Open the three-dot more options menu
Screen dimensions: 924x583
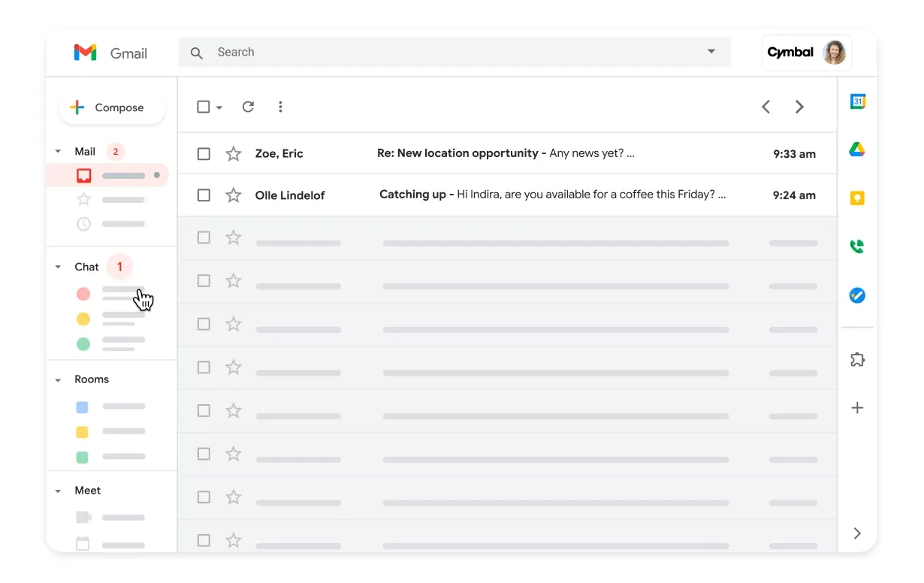point(280,107)
